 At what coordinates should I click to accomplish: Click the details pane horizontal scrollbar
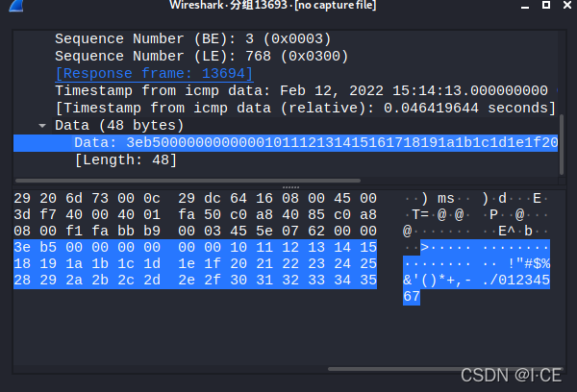click(x=188, y=181)
